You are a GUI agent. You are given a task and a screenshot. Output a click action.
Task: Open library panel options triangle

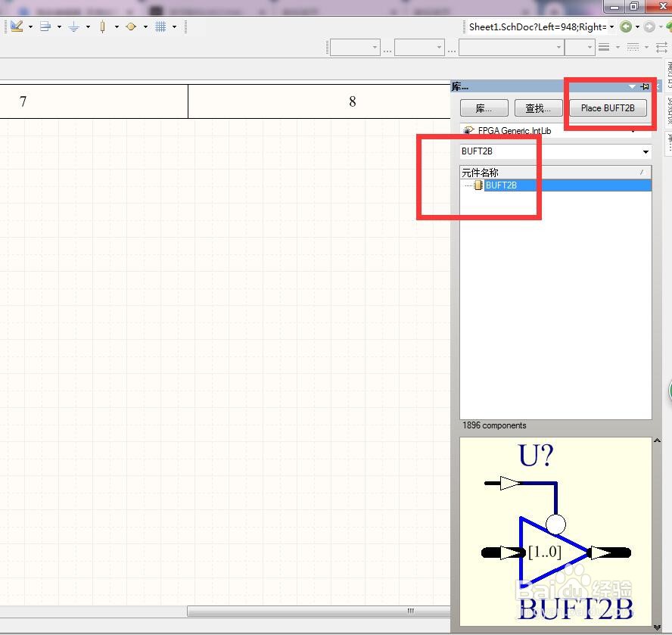tap(632, 86)
